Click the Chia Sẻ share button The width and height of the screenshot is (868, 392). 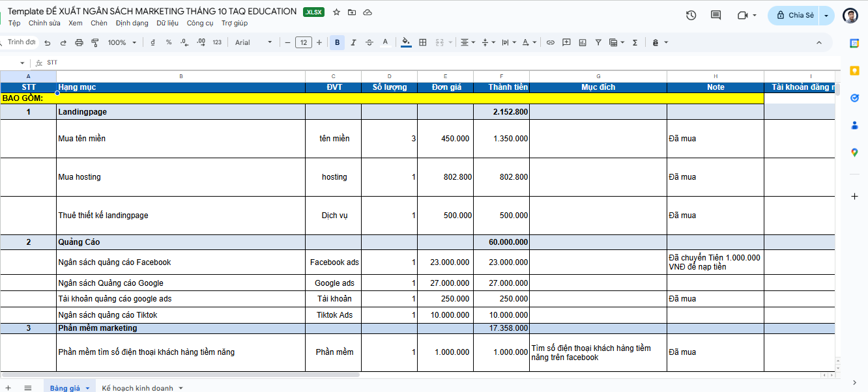[794, 15]
